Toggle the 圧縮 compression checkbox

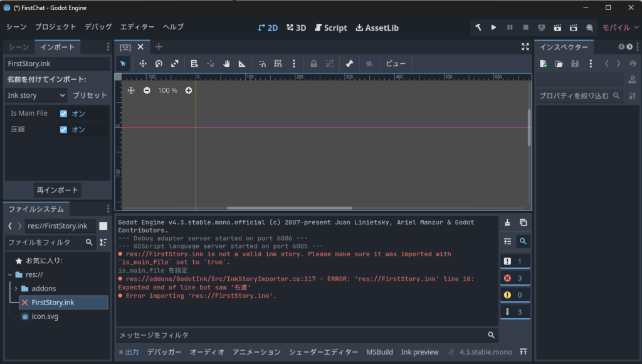tap(63, 130)
